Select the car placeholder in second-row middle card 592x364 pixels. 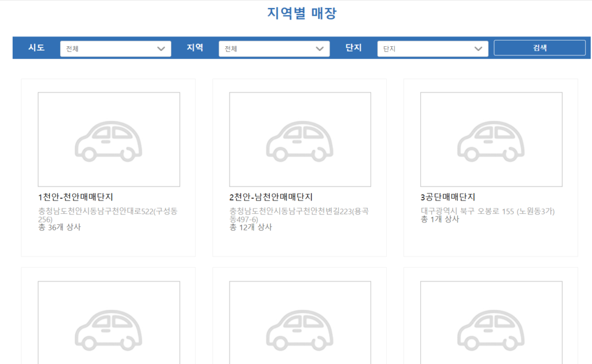pyautogui.click(x=300, y=324)
